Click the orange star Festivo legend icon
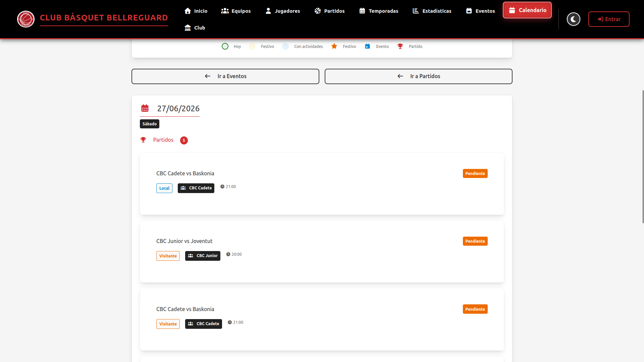This screenshot has height=362, width=644. [x=334, y=46]
